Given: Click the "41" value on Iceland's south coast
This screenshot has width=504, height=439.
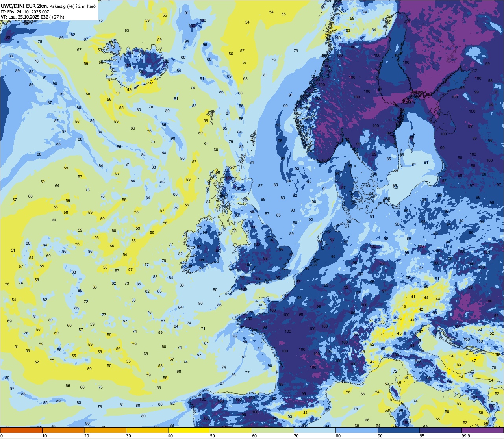Looking at the screenshot, I should (152, 83).
